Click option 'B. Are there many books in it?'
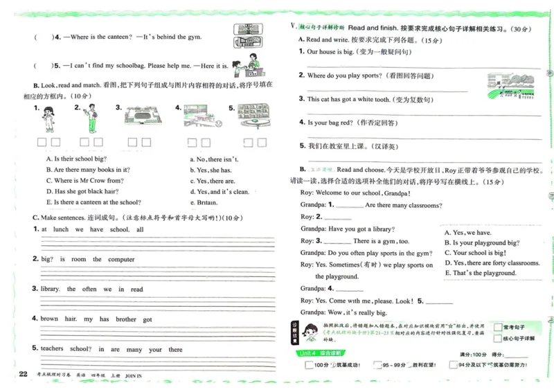 pos(88,170)
